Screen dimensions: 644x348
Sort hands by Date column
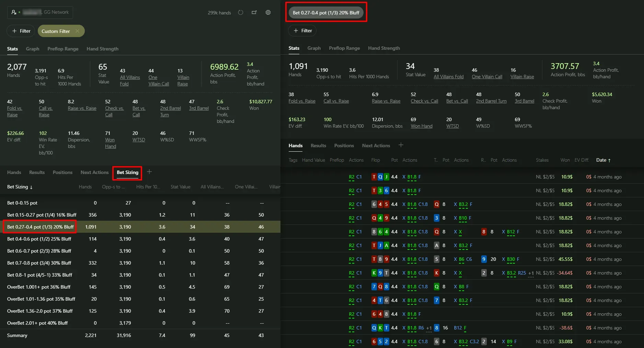coord(603,160)
